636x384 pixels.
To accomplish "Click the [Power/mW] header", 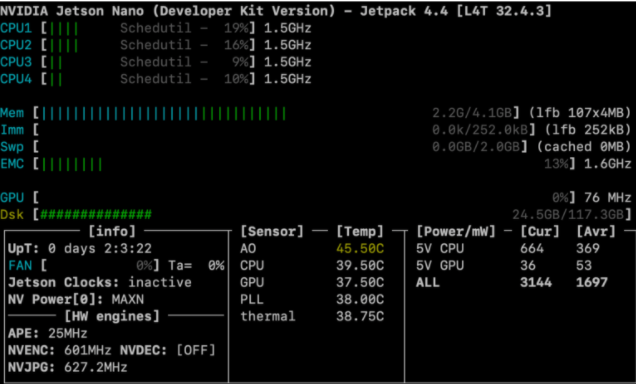I will [x=456, y=231].
